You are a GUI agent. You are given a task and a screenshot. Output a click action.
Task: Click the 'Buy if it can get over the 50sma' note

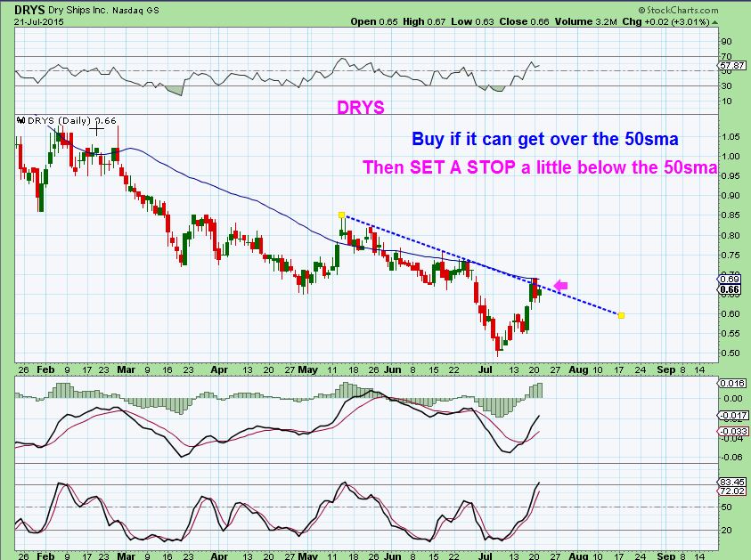point(545,139)
